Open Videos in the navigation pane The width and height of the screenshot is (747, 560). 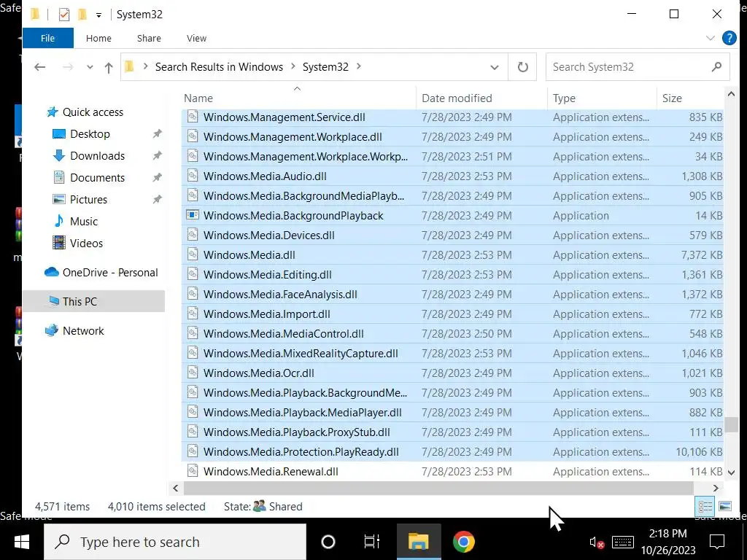point(86,244)
